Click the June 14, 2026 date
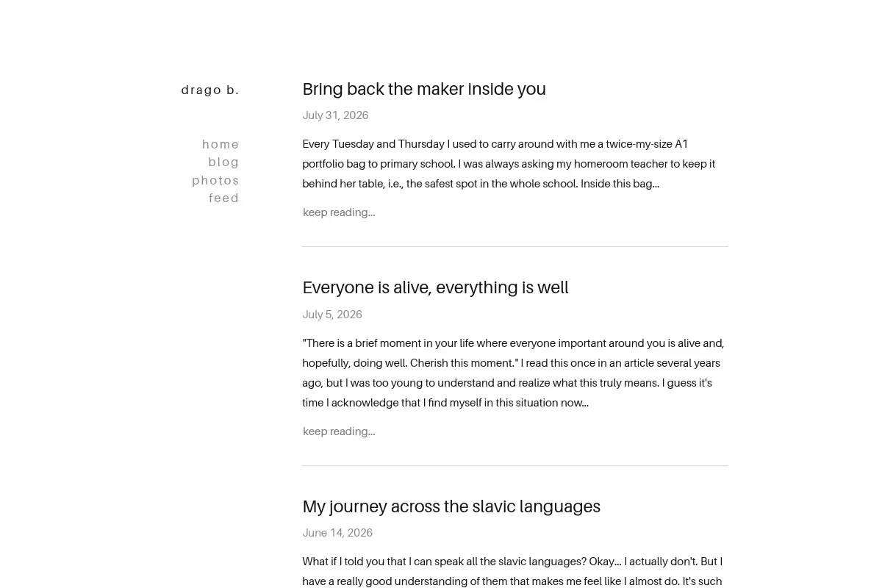 click(337, 533)
